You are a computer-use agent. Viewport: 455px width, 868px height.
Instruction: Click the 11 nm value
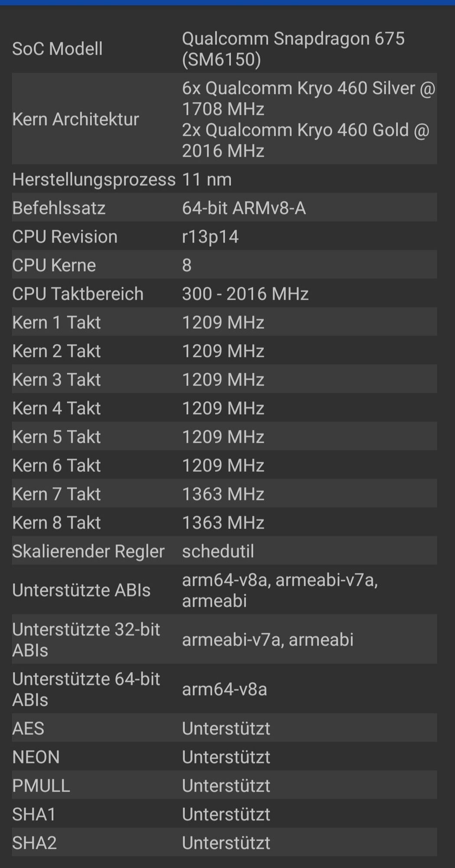point(207,179)
